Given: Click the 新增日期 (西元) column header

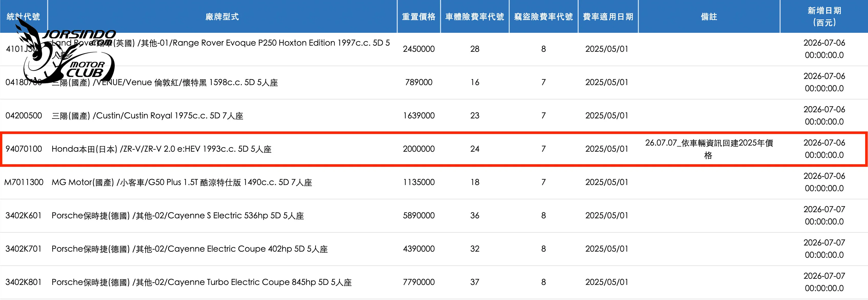Looking at the screenshot, I should [x=824, y=16].
